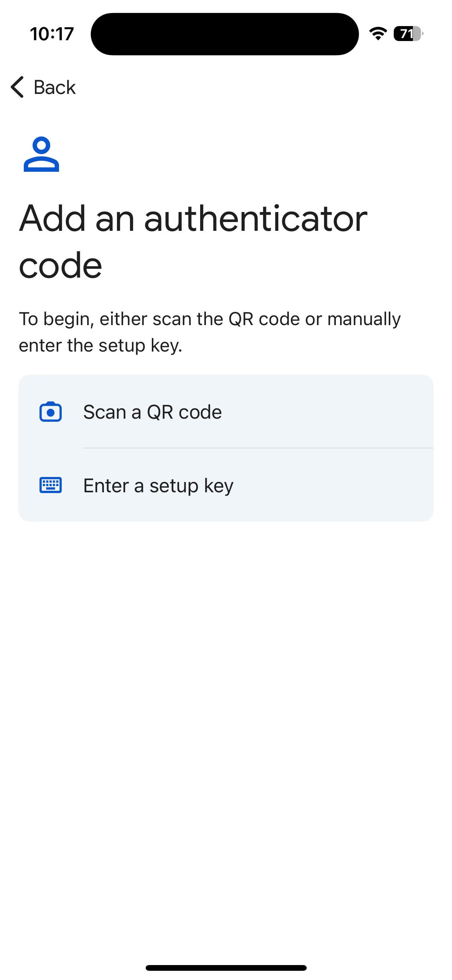
Task: Choose the "Scan a QR code" label
Action: pos(152,412)
